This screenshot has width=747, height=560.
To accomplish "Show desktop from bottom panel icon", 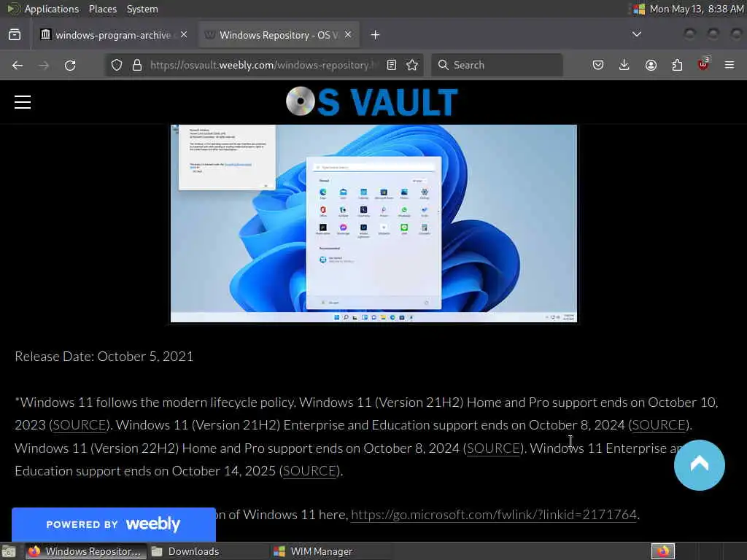I will click(x=9, y=551).
